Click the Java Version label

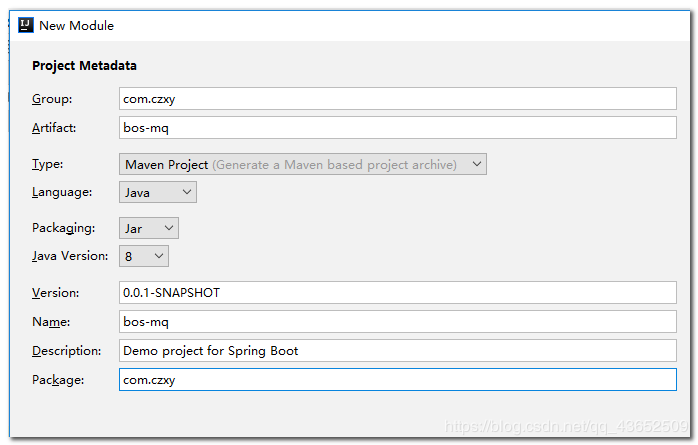pos(70,256)
